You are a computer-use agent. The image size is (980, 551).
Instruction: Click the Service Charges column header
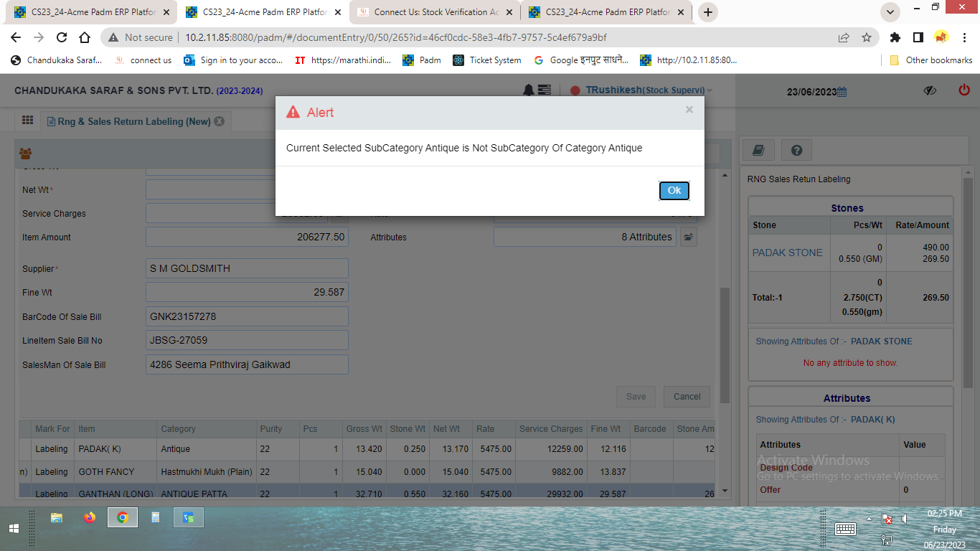[551, 429]
